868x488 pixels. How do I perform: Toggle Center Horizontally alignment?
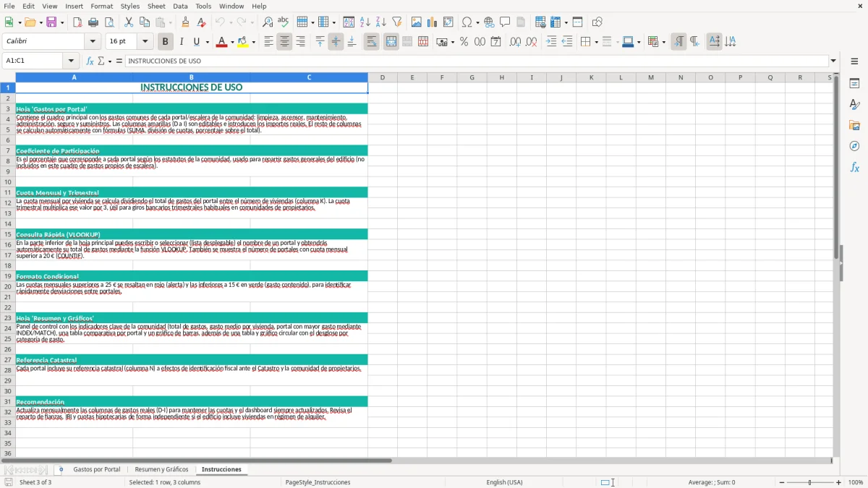[x=284, y=42]
